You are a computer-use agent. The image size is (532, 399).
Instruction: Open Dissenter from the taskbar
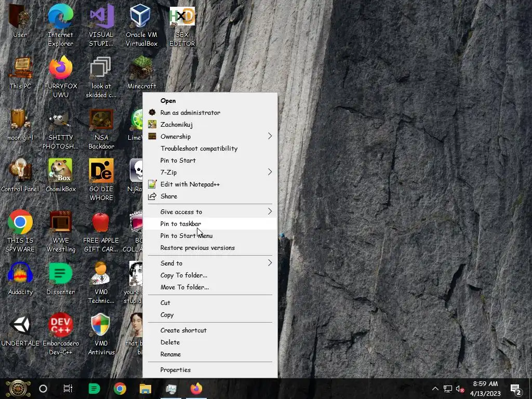94,389
